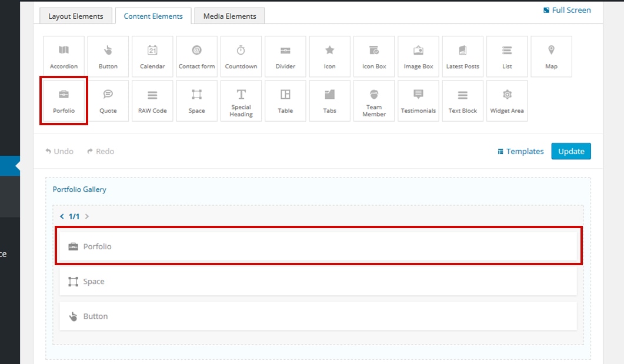Add a Space element from the palette
This screenshot has height=364, width=624.
[x=196, y=101]
